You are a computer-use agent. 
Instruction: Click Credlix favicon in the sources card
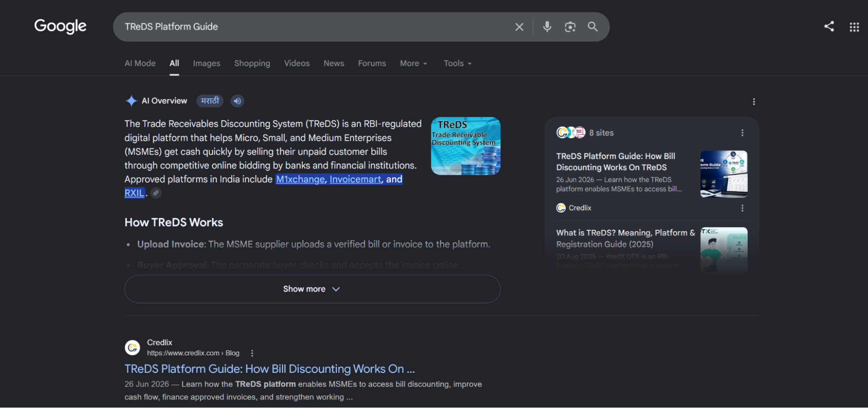point(561,208)
